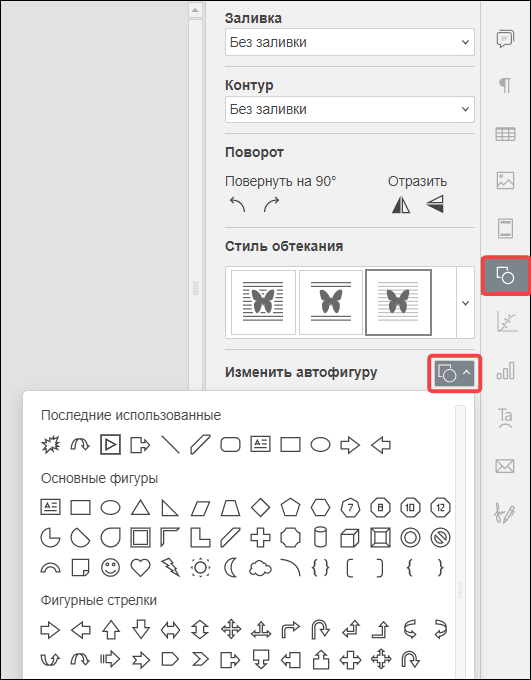
Task: Select lightning bolt shape
Action: [170, 568]
